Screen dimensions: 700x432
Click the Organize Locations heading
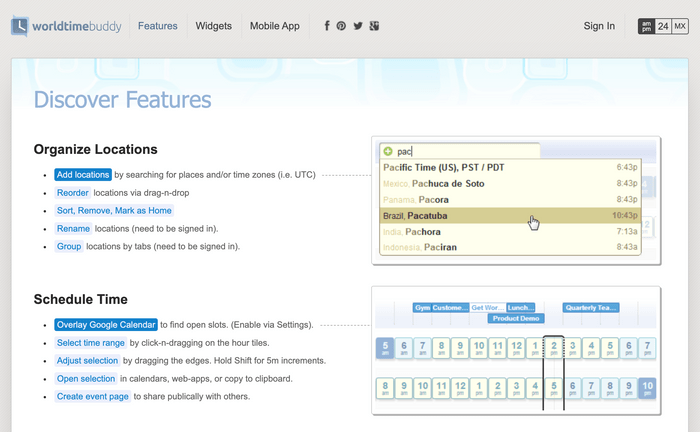click(96, 149)
